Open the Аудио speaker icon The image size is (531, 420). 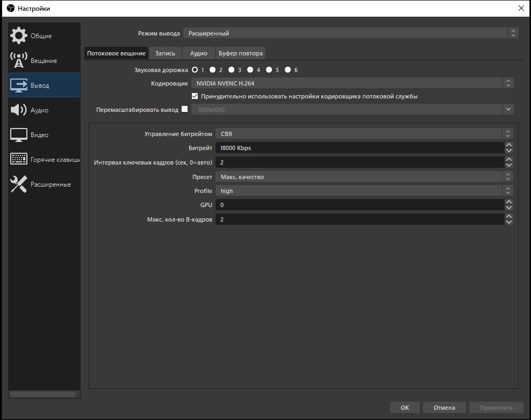pyautogui.click(x=18, y=110)
